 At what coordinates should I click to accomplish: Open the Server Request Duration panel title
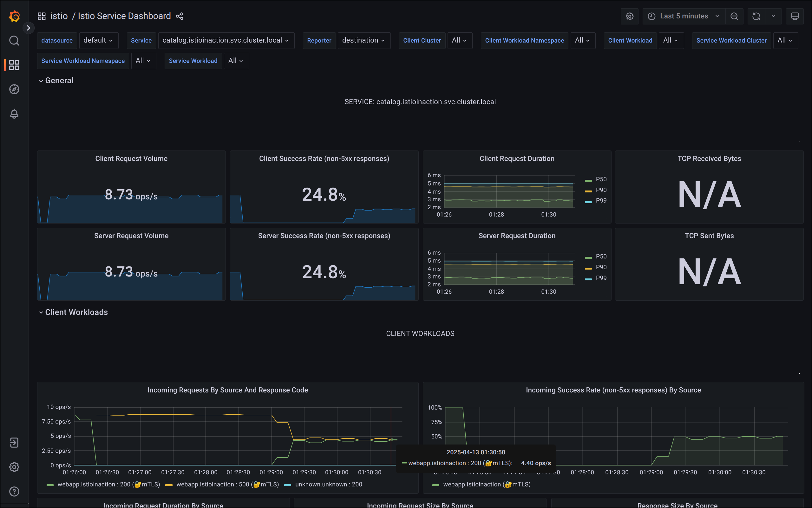tap(517, 236)
